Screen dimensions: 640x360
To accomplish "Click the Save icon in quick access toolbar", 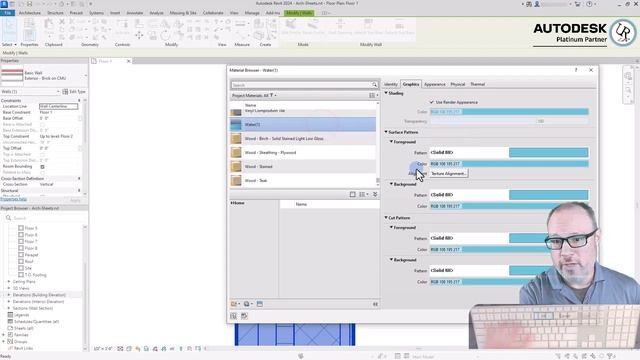I will pos(29,4).
